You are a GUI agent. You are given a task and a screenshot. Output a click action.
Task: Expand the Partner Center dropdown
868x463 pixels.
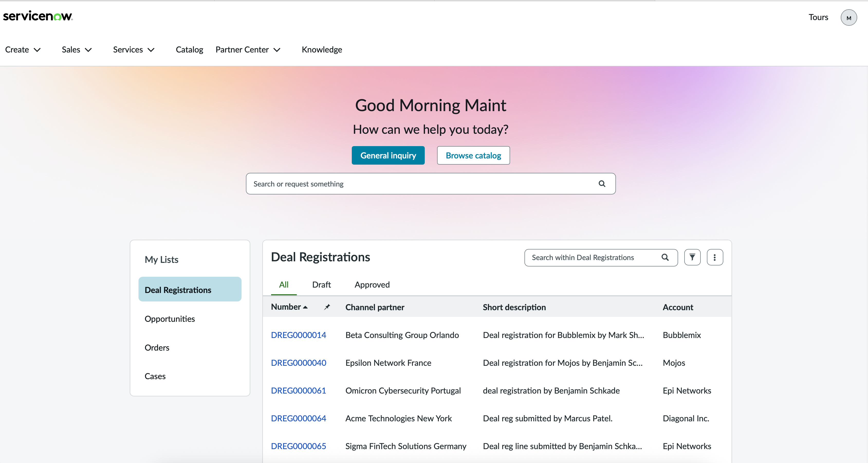tap(248, 50)
